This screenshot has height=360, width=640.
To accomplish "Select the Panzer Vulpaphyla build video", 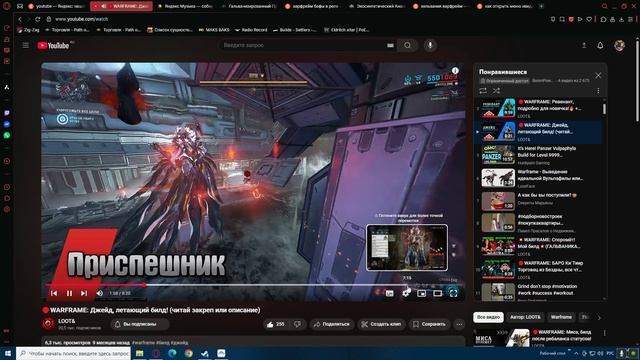I will (539, 155).
